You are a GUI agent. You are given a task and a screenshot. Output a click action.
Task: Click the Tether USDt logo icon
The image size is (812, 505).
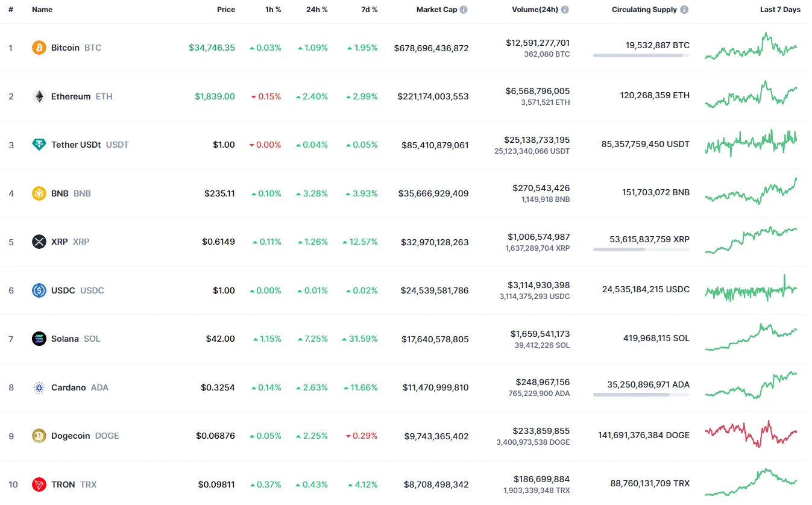39,145
